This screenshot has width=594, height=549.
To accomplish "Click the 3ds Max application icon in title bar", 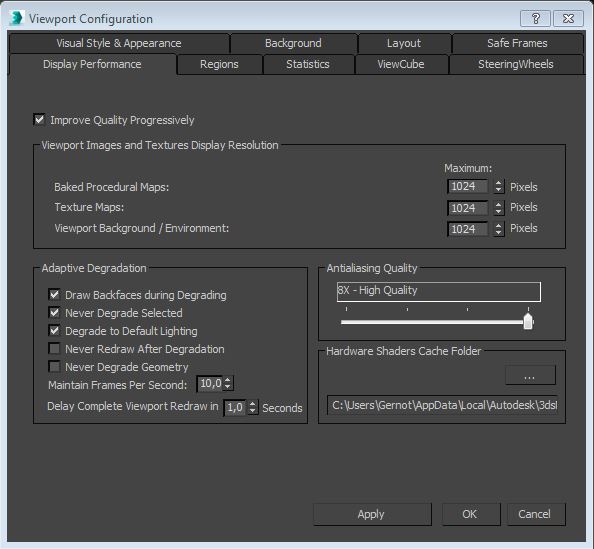I will (x=16, y=18).
